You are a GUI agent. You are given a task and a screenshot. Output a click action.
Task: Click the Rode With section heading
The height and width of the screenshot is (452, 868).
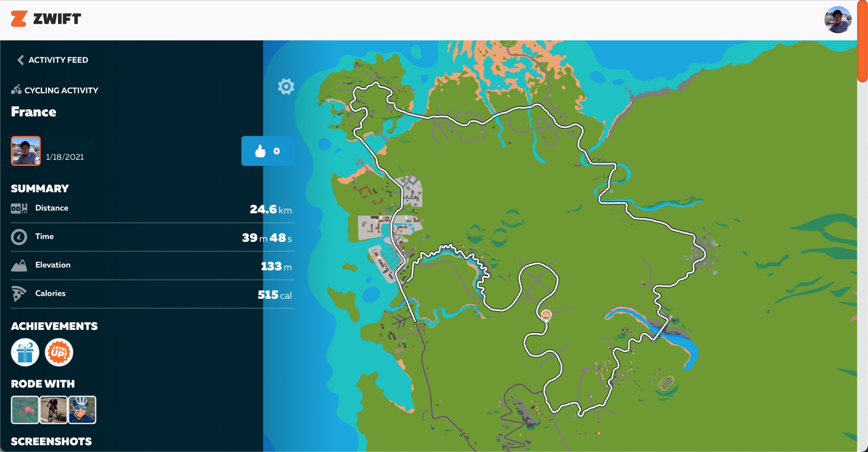click(43, 384)
